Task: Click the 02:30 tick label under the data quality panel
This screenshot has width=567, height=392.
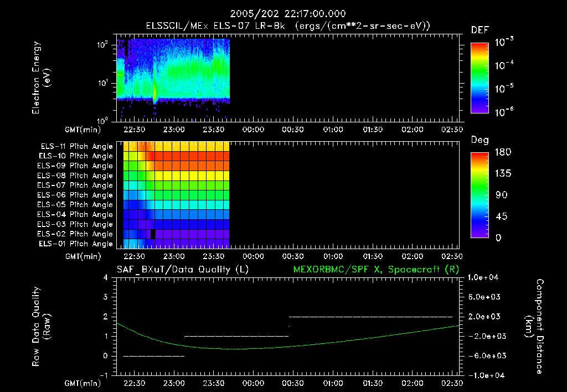Action: coord(452,383)
